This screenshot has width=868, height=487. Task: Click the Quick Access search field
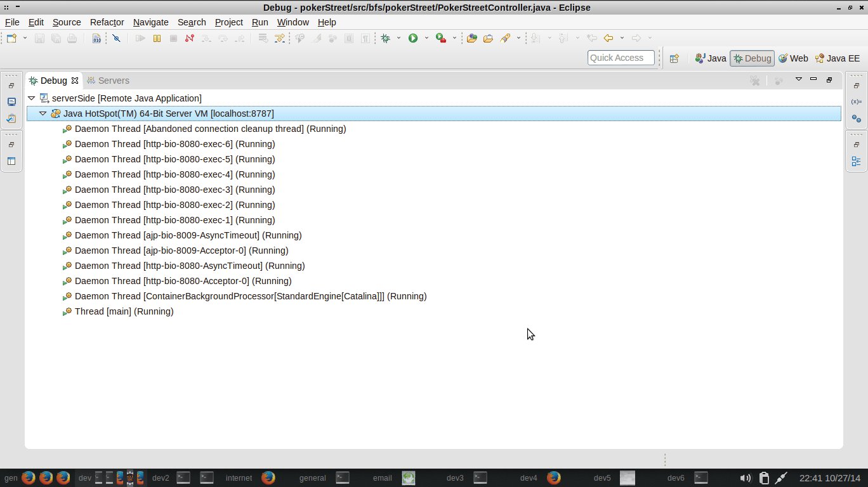tap(621, 58)
